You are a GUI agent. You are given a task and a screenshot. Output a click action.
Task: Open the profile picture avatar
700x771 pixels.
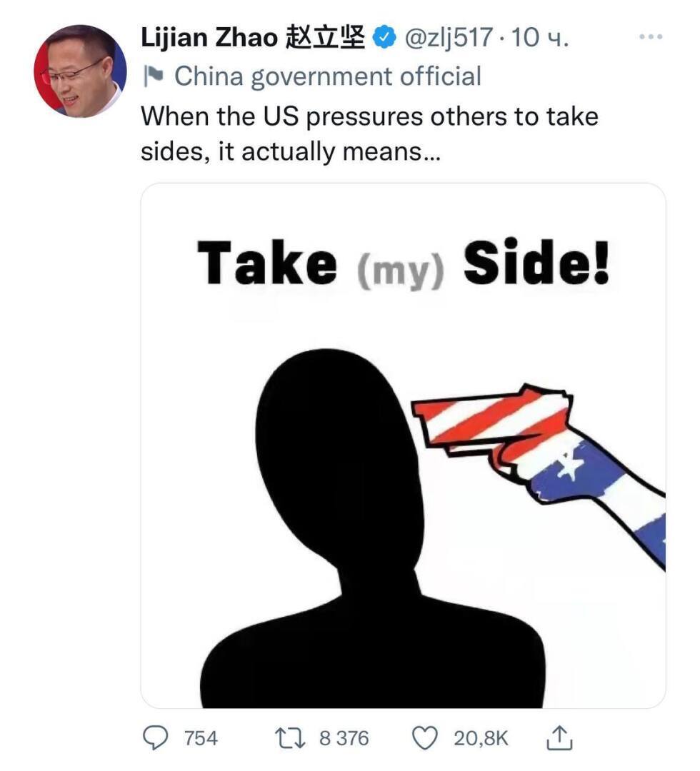tap(80, 71)
